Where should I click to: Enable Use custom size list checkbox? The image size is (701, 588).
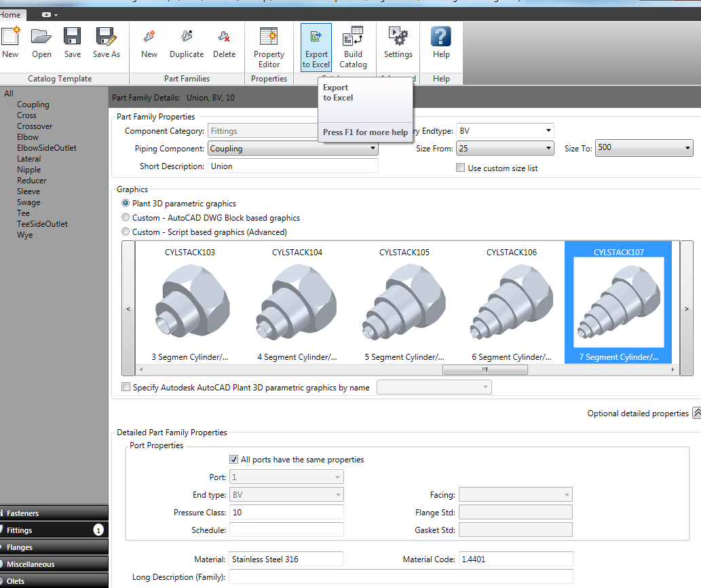coord(461,168)
